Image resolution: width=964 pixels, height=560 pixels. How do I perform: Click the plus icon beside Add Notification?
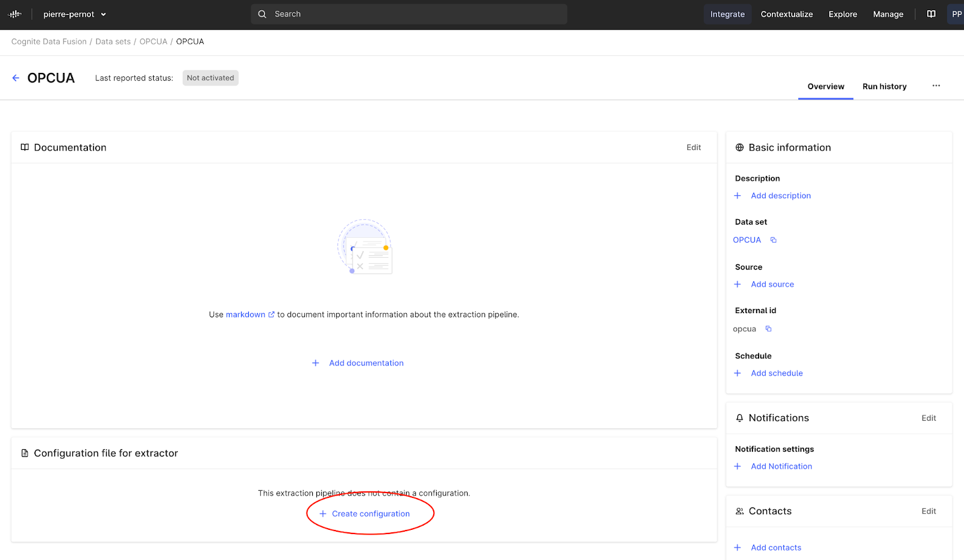[x=737, y=467]
